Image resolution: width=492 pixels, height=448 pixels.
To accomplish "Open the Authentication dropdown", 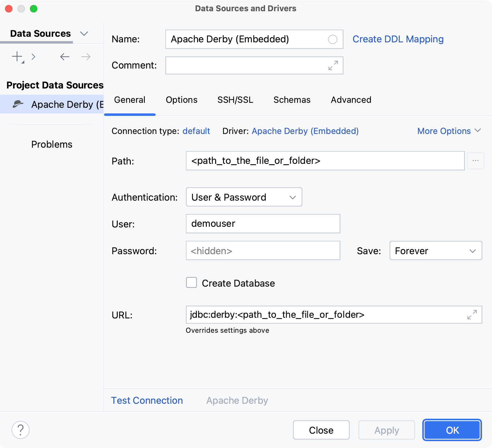I will tap(244, 197).
